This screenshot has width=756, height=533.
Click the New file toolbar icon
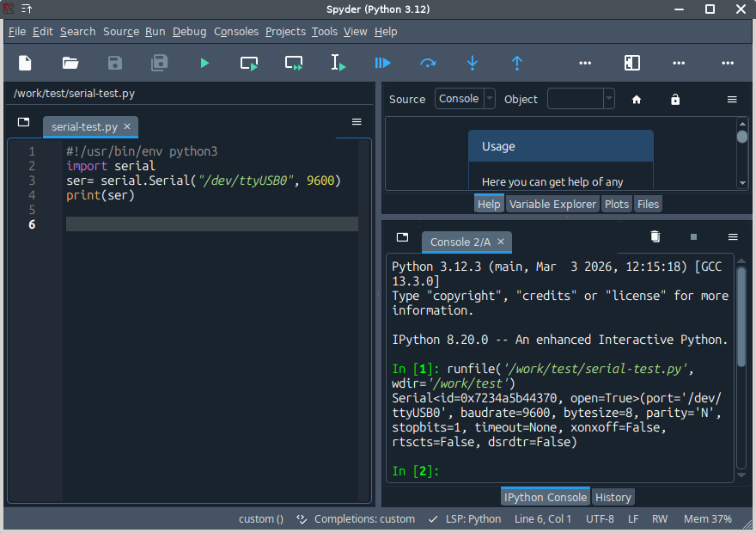(26, 63)
